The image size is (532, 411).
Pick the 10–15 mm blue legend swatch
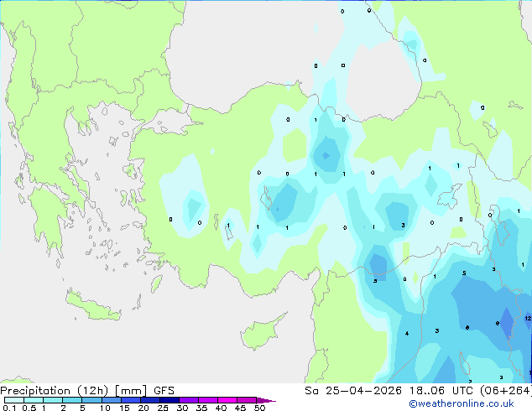tap(111, 400)
